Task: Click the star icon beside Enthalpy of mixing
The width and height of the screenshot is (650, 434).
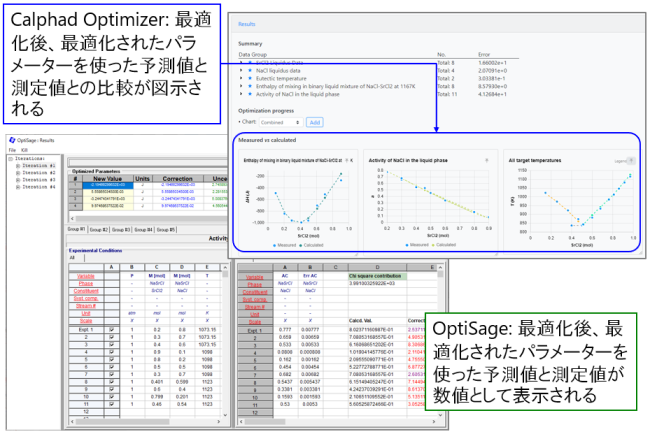Action: click(x=250, y=86)
